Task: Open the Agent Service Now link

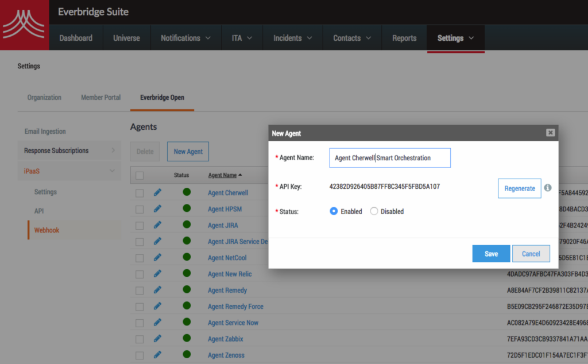Action: (233, 323)
